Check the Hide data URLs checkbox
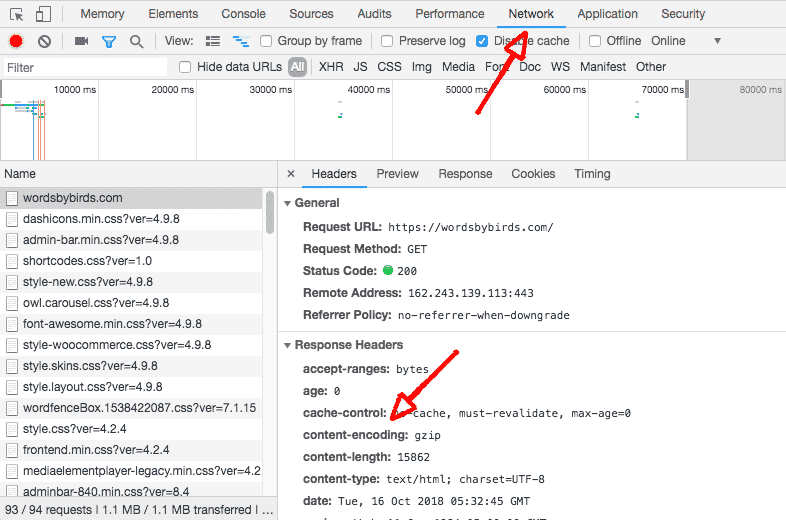 [x=185, y=67]
